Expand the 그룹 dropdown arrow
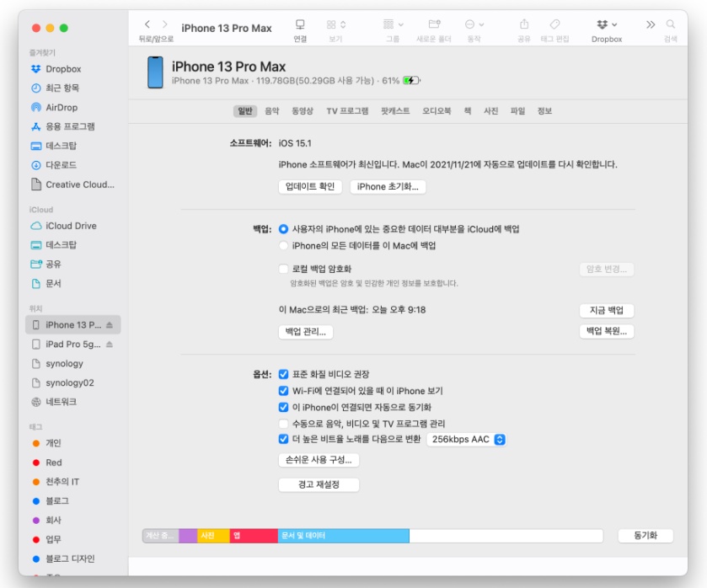 pos(401,24)
